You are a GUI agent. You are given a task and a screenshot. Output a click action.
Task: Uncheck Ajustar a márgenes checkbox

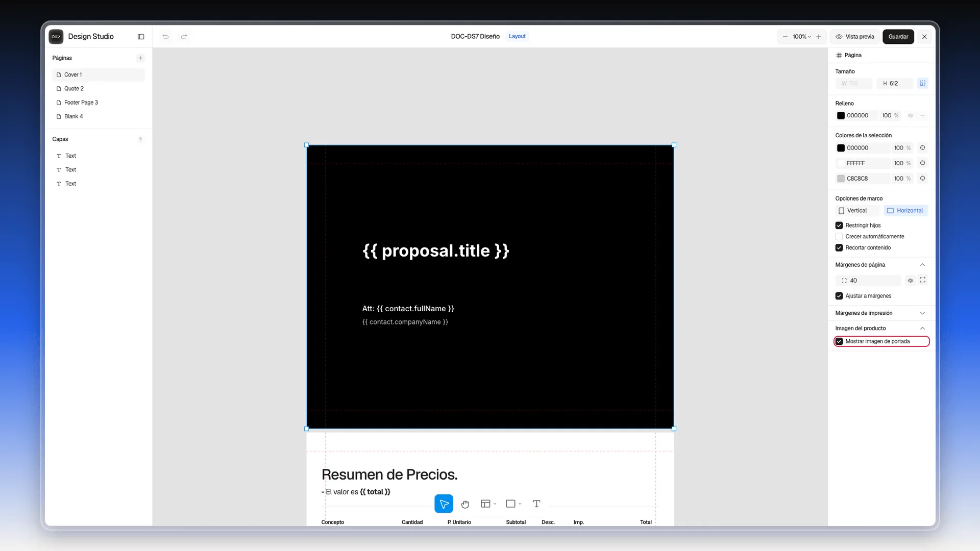[x=839, y=296]
